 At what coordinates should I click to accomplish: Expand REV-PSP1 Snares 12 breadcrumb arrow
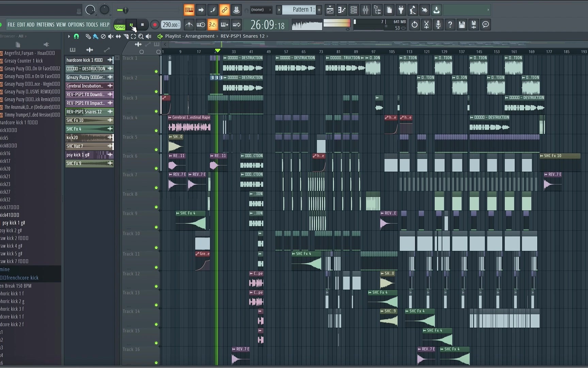[267, 36]
